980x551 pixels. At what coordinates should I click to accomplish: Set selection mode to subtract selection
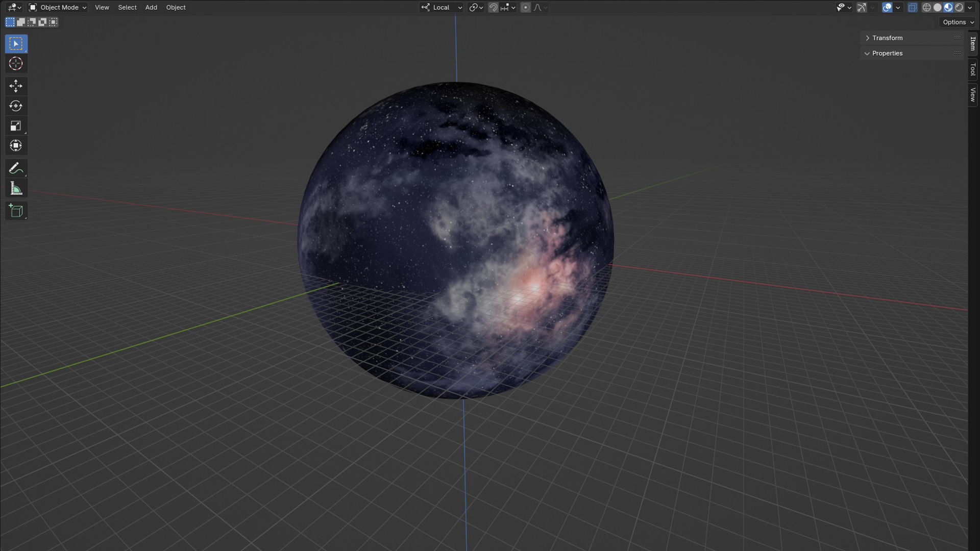pos(32,22)
